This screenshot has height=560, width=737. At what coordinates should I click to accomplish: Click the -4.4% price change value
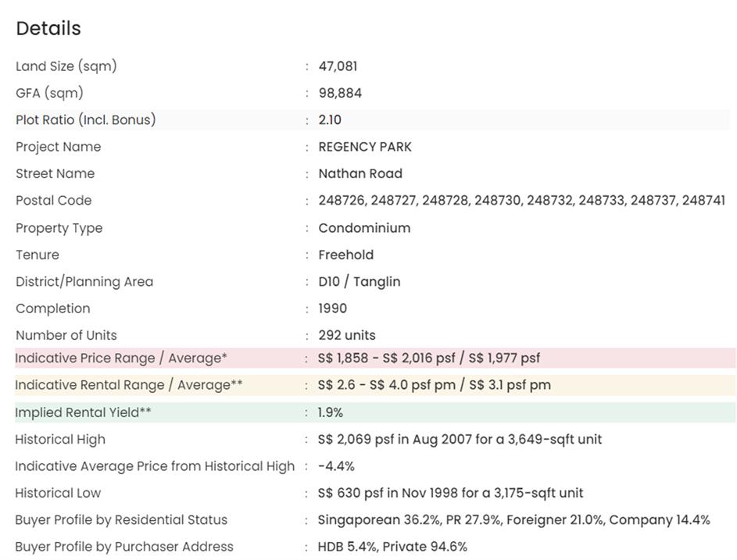coord(336,466)
